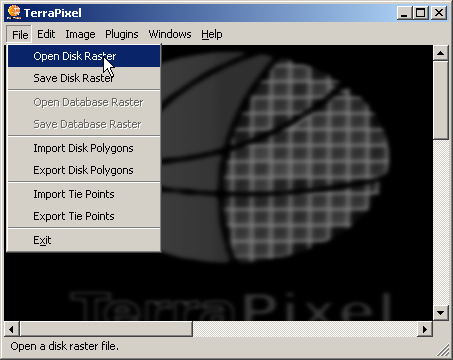Screen dimensions: 453x360
Task: Click the horizontal scrollbar thumb
Action: [x=106, y=329]
